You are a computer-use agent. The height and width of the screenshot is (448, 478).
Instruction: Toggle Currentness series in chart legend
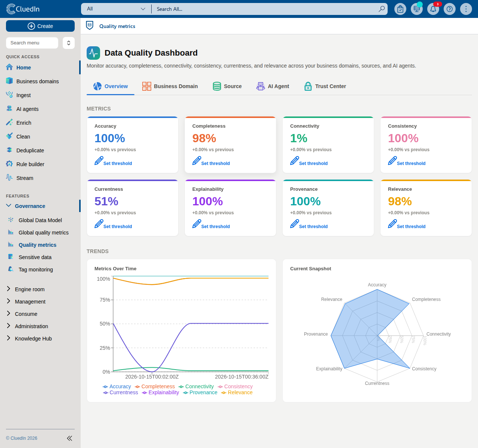[x=121, y=392]
